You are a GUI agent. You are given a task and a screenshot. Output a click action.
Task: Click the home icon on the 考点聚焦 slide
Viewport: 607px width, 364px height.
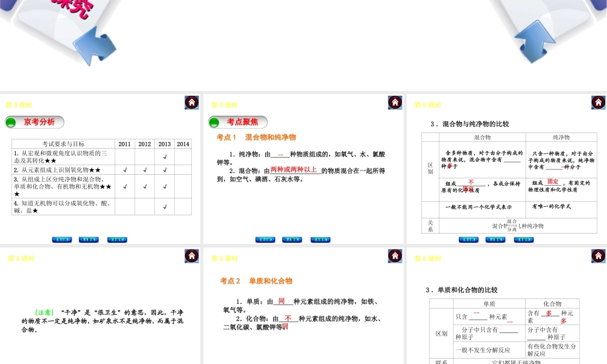tap(395, 103)
